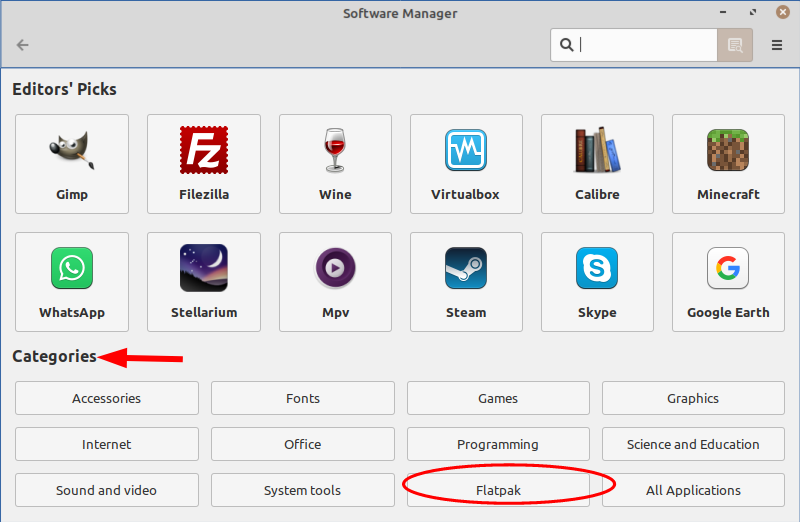Click the WhatsApp app icon
800x522 pixels.
72,268
